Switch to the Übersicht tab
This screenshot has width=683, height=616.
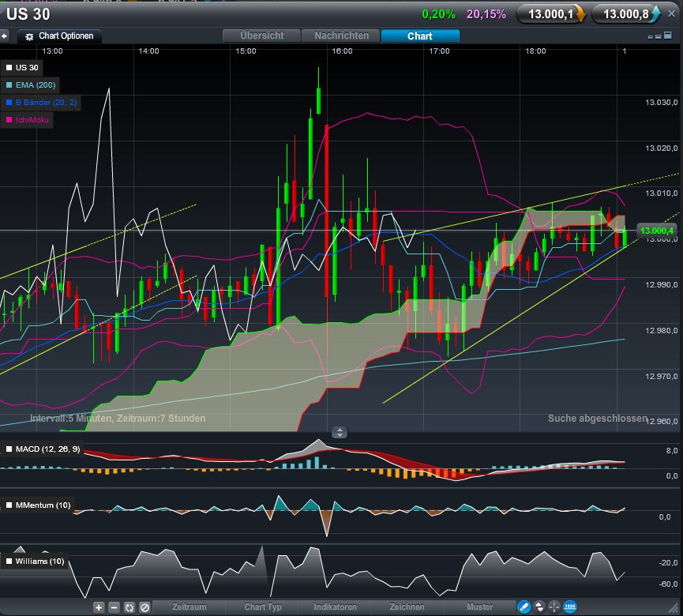tap(261, 36)
